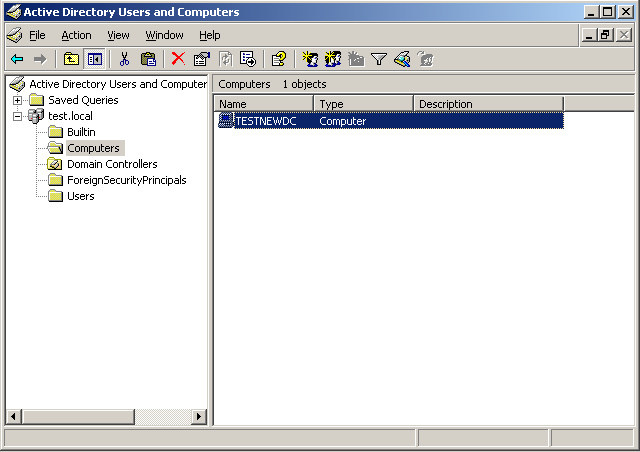640x452 pixels.
Task: Open the Window menu
Action: 164,36
